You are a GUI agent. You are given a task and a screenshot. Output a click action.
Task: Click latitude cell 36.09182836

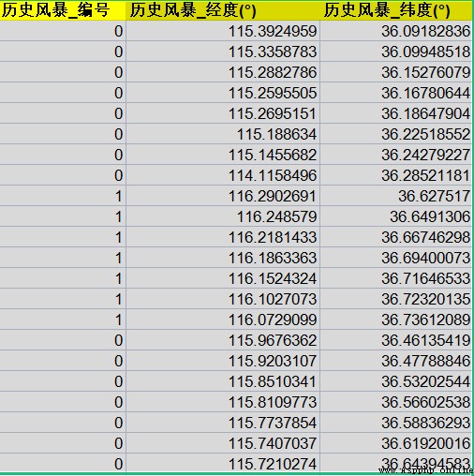tap(396, 31)
